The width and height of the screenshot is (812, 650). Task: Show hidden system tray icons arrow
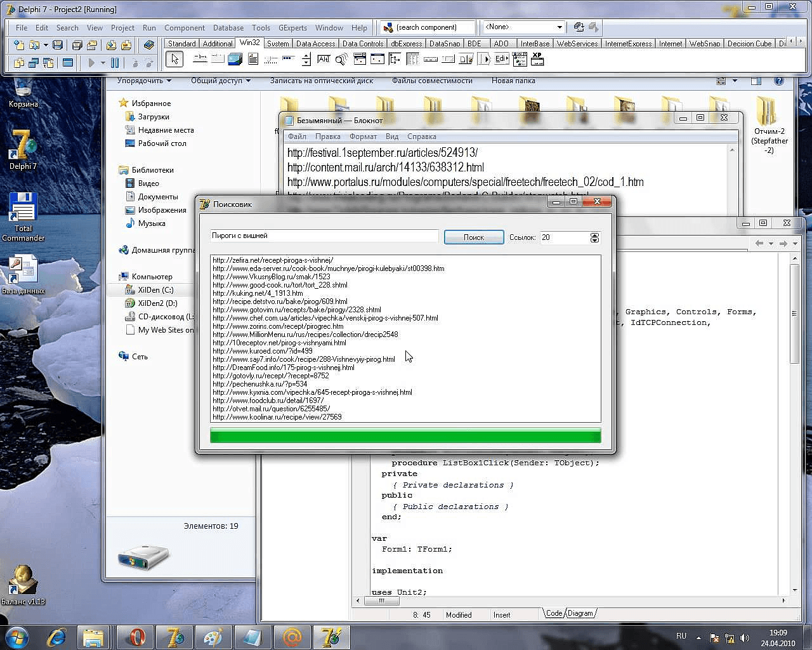(x=699, y=638)
